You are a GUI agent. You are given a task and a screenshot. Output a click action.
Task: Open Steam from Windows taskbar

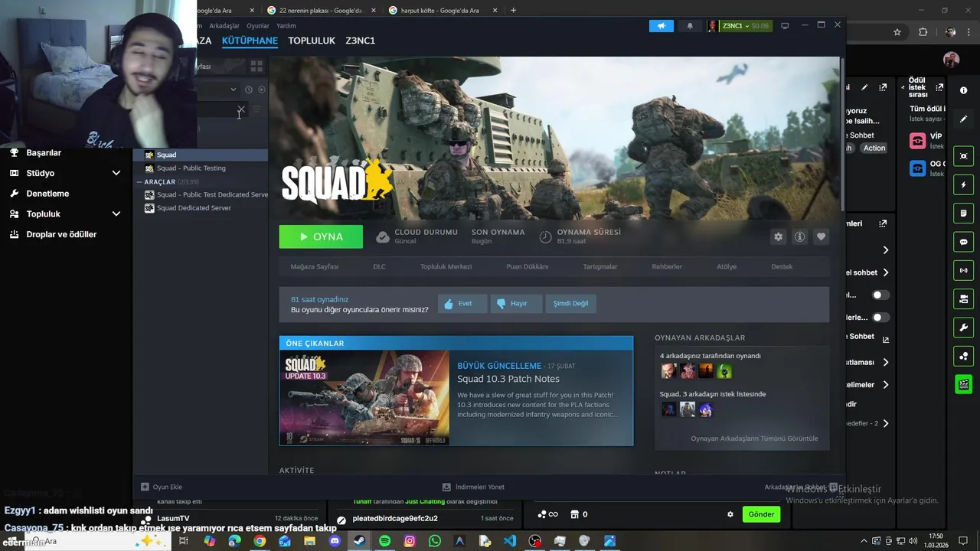359,541
